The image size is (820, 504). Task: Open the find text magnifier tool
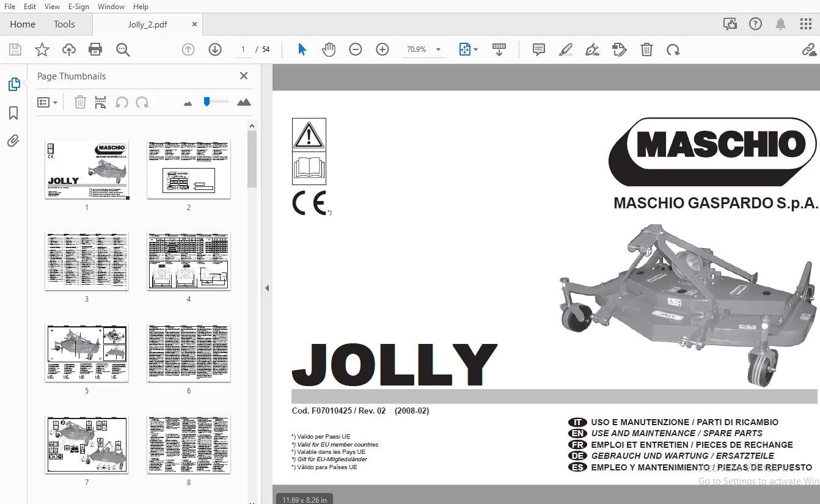123,49
